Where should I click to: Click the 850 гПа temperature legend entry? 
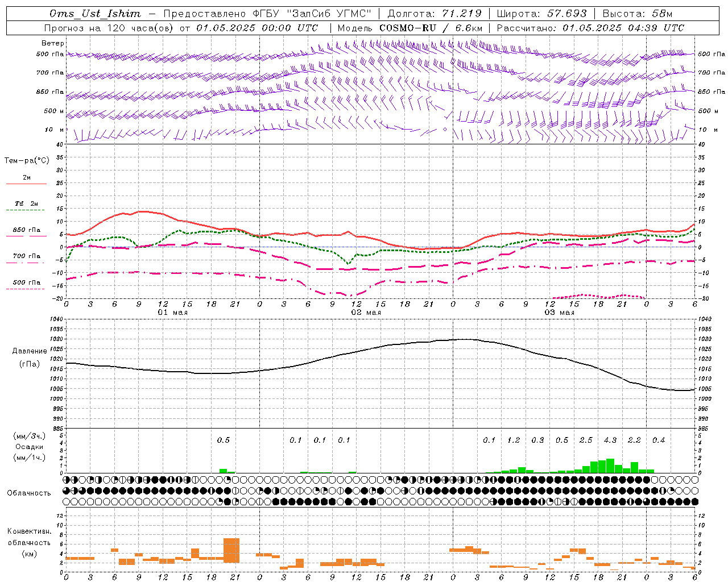click(x=27, y=230)
